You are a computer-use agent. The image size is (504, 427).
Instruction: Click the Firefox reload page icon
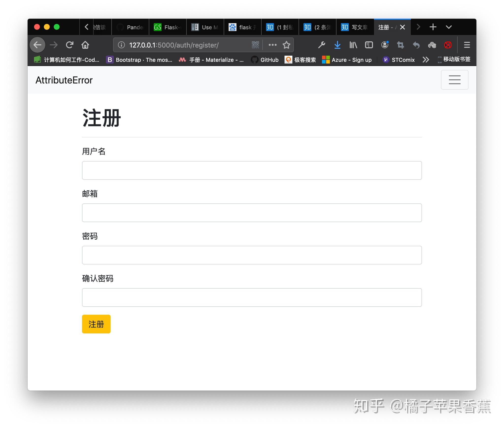pyautogui.click(x=70, y=45)
